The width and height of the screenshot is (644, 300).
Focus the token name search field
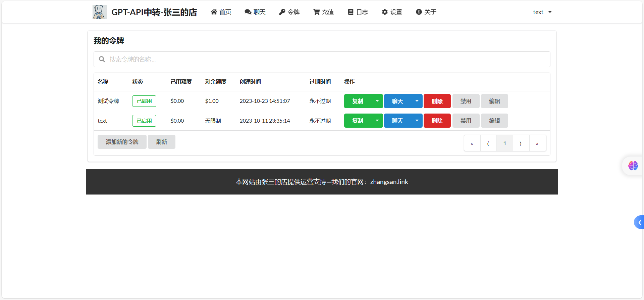point(322,59)
